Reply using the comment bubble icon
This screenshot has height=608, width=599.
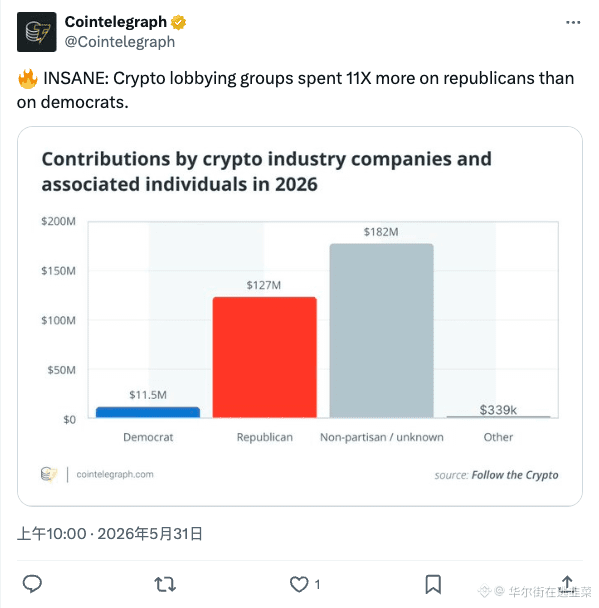coord(32,584)
